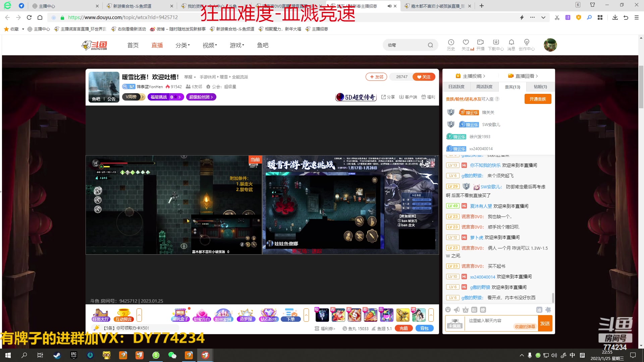Image resolution: width=644 pixels, height=362 pixels.
Task: Expand activity panel arrow next to 互动预言
Action: tap(139, 315)
